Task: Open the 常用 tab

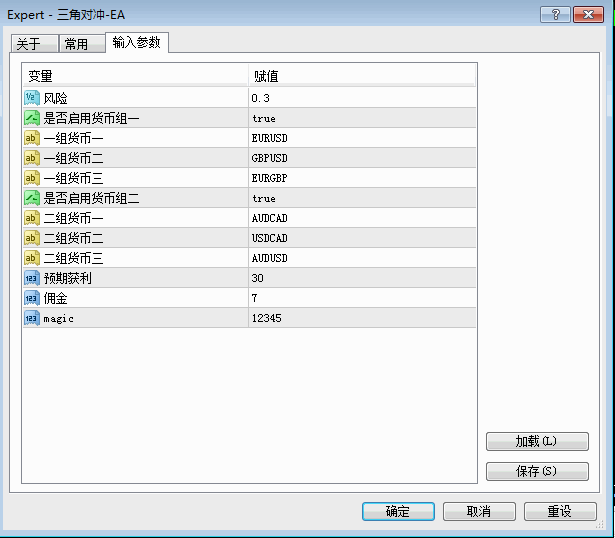Action: pyautogui.click(x=76, y=44)
